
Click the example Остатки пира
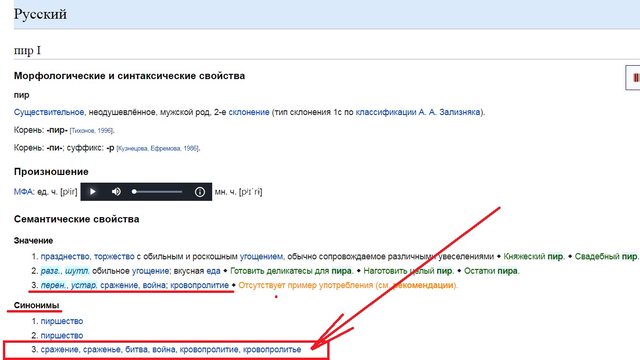[491, 271]
